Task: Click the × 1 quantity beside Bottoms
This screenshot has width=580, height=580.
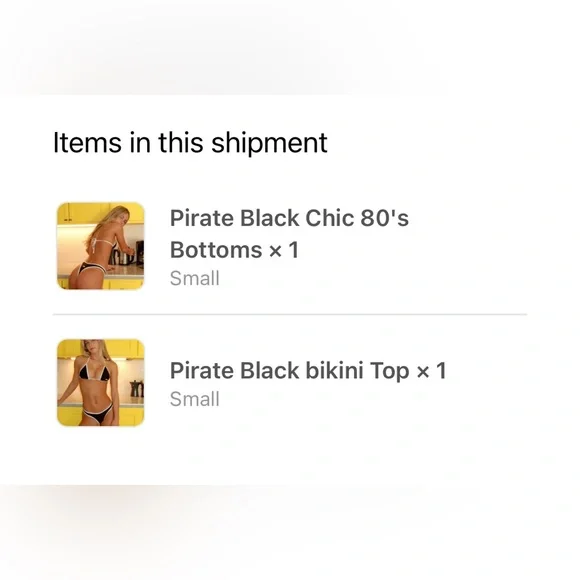Action: click(284, 250)
